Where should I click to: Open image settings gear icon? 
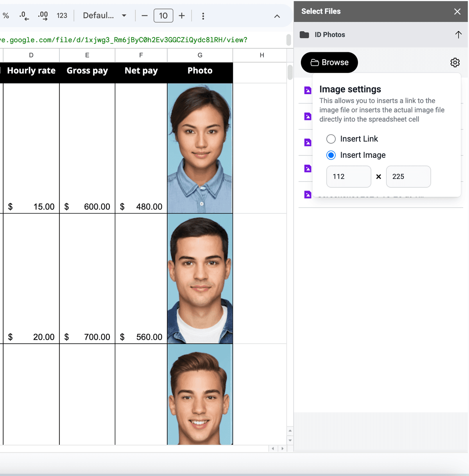pyautogui.click(x=455, y=62)
